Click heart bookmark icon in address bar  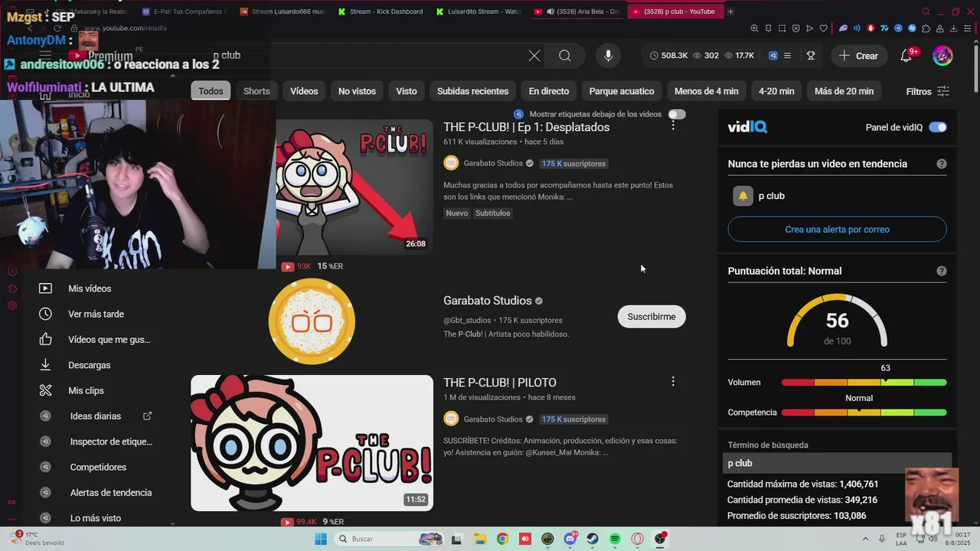824,28
